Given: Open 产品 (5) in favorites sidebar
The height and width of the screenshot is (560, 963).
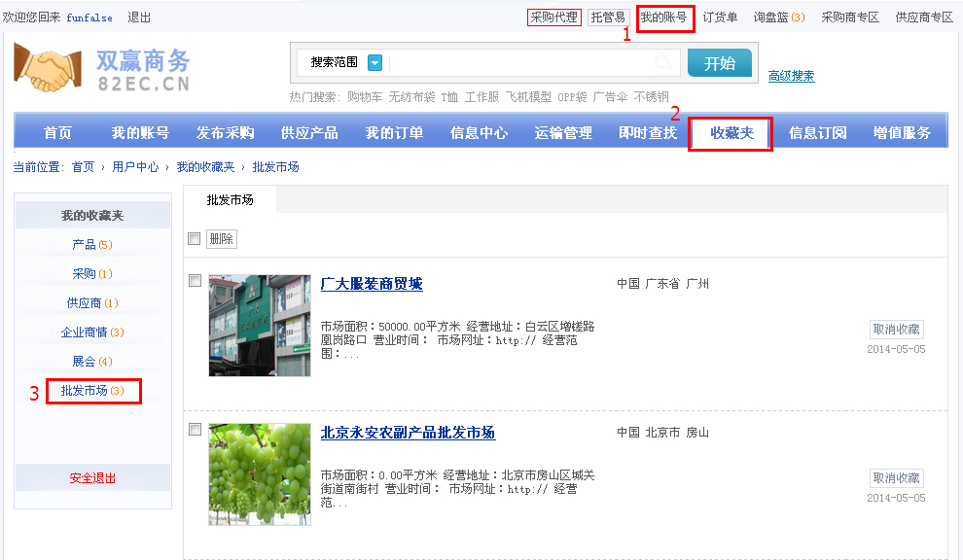Looking at the screenshot, I should tap(92, 245).
